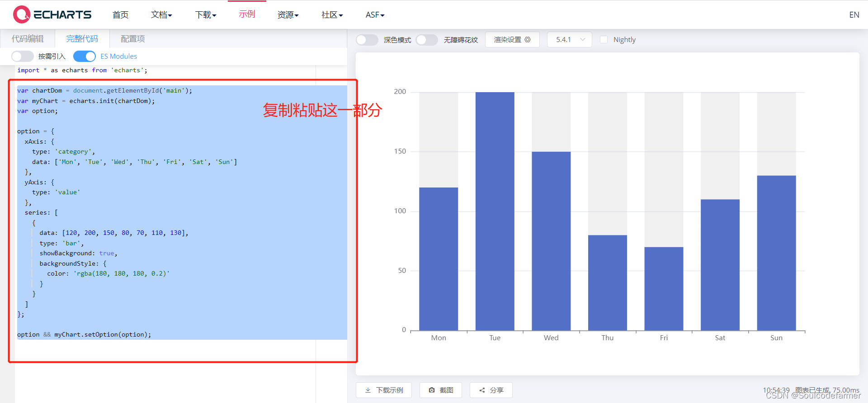
Task: Click the blue Wed bar in the chart
Action: point(551,241)
